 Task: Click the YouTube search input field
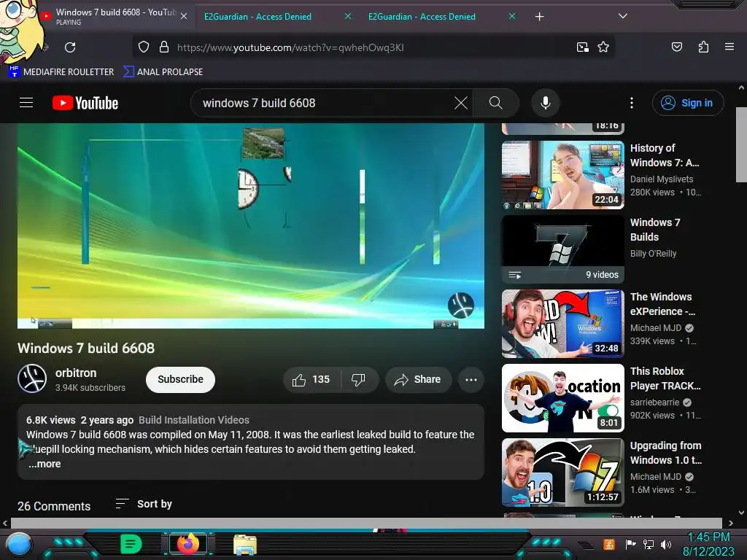(x=324, y=103)
